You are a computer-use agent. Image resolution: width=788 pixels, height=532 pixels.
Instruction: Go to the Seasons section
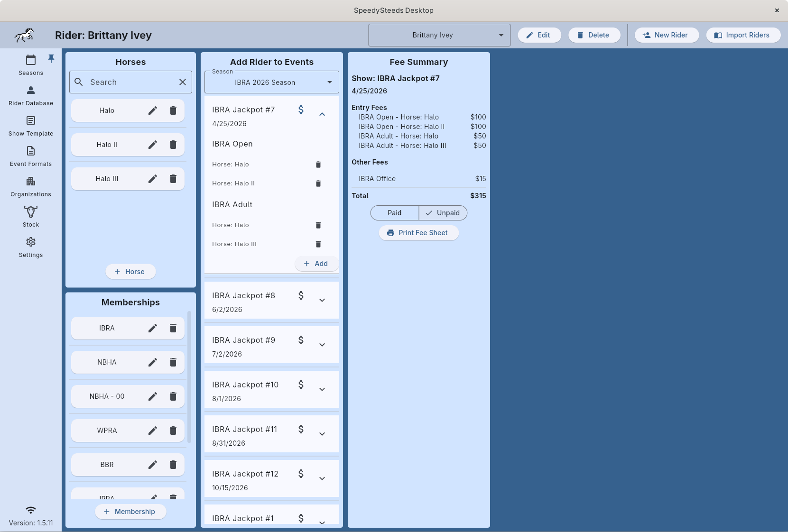(31, 65)
